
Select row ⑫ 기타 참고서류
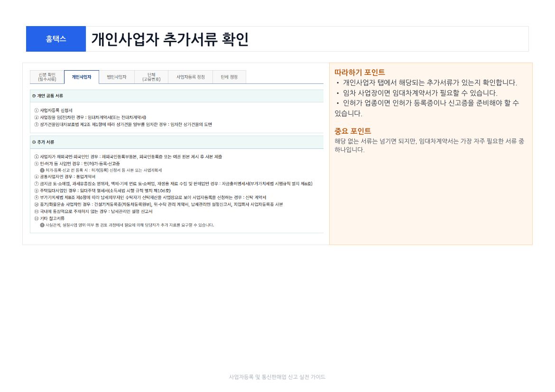[49, 219]
